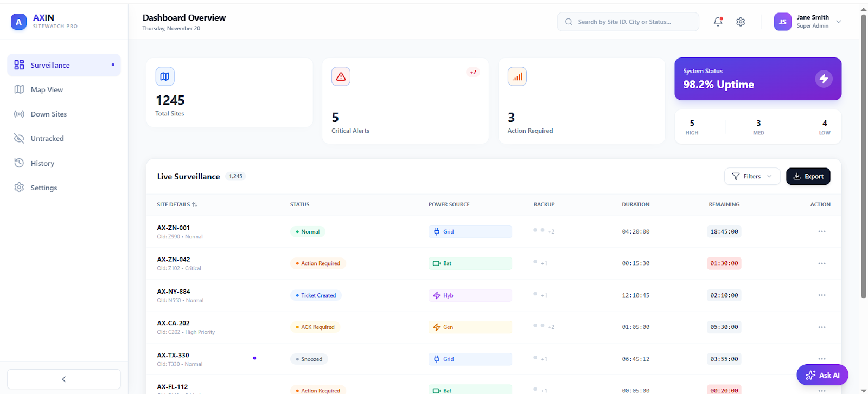Collapse the left sidebar

pyautogui.click(x=64, y=379)
